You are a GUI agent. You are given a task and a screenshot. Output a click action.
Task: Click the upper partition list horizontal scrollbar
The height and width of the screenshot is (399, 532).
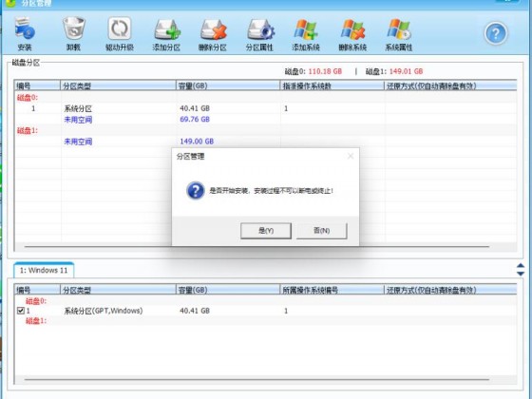(256, 247)
